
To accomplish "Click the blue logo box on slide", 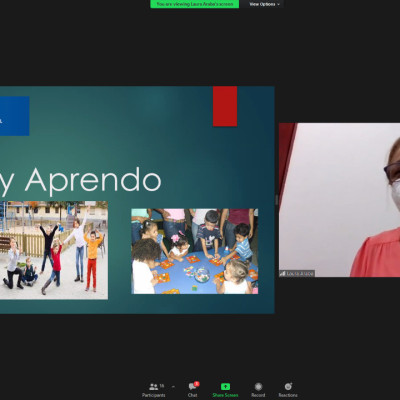I will [14, 116].
